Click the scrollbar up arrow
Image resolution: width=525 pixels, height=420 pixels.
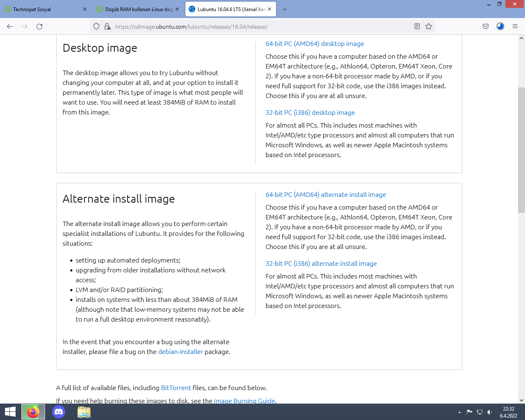pos(521,39)
